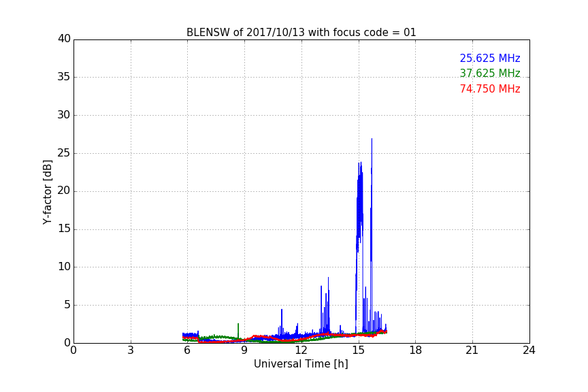Screen dimensions: 588x392
Task: Click the red '74.750 MHz' legend label
Action: (490, 89)
